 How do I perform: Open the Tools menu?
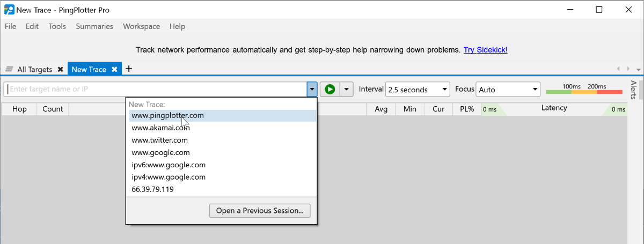(x=57, y=26)
